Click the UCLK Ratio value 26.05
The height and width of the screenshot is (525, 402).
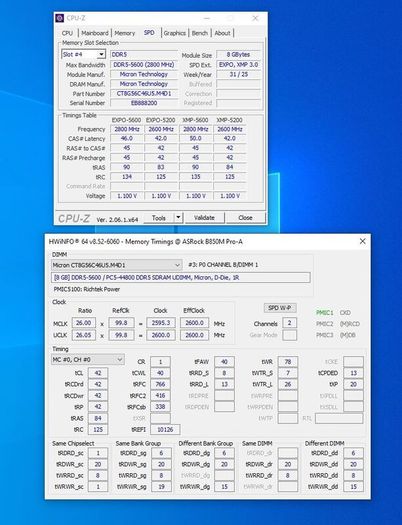coord(84,335)
